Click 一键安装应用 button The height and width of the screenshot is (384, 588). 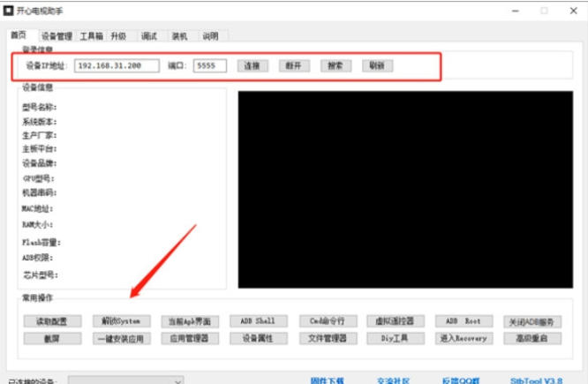[x=122, y=339]
